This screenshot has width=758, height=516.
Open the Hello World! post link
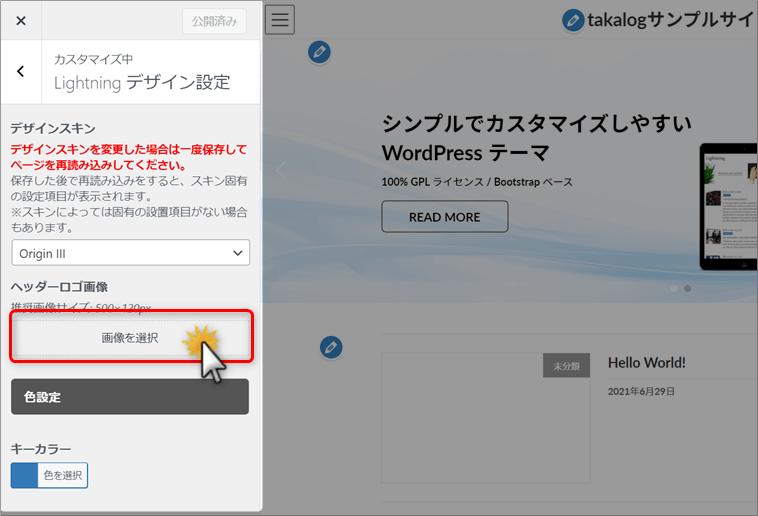[x=646, y=362]
